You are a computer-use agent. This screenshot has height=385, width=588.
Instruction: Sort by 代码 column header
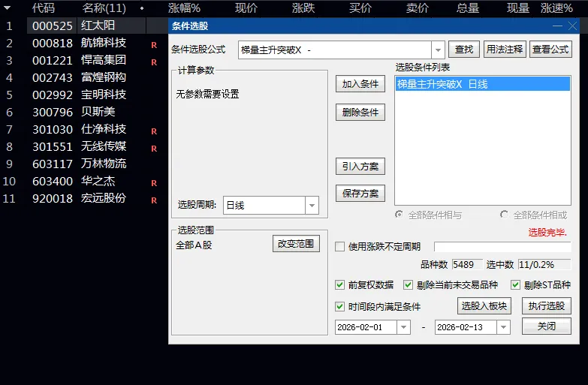pos(44,8)
